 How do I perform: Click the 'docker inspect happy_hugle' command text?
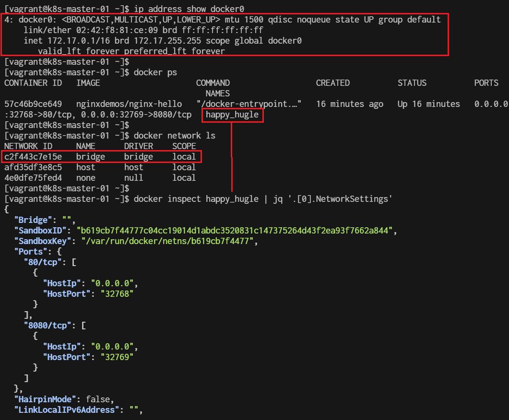[x=196, y=199]
